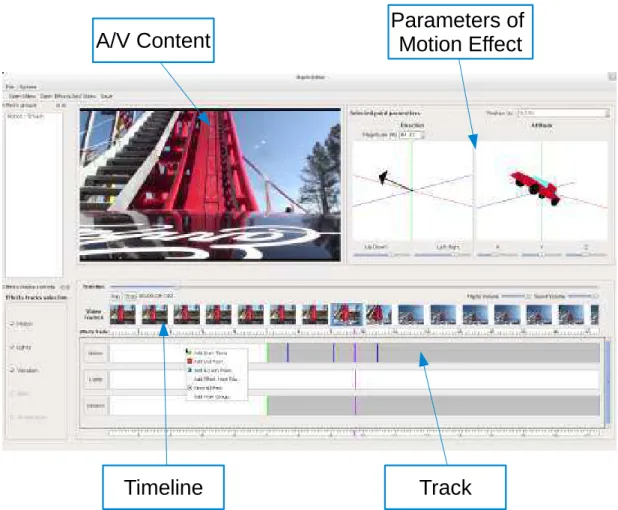
Task: Click the Stop button
Action: tap(130, 296)
